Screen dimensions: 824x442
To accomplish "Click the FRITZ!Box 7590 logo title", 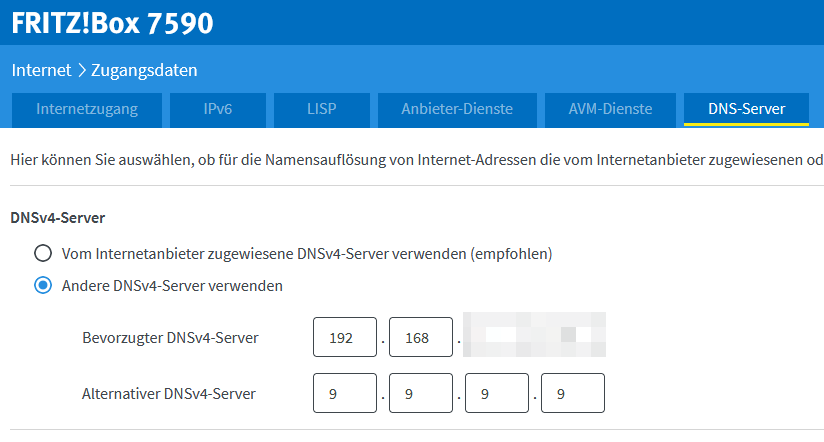I will pos(112,23).
